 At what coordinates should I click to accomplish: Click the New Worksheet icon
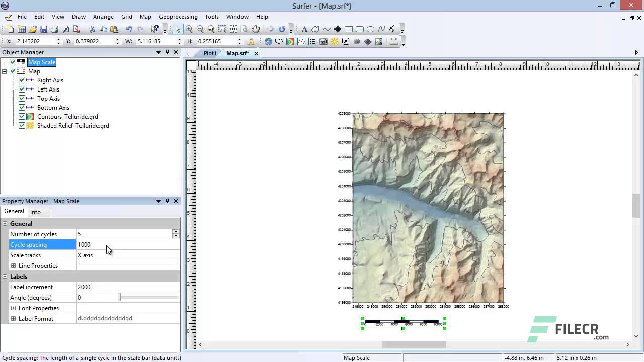pos(22,29)
